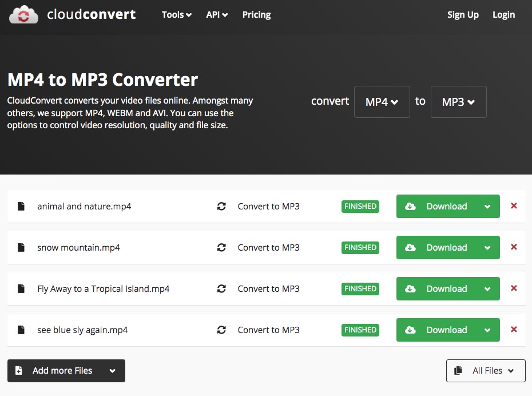Remove see blue sly again.mp4 with the red X
532x396 pixels.
[514, 330]
